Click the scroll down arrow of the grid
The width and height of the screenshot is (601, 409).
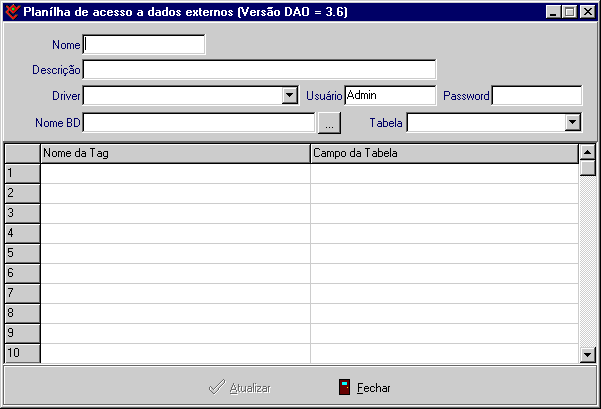(588, 354)
